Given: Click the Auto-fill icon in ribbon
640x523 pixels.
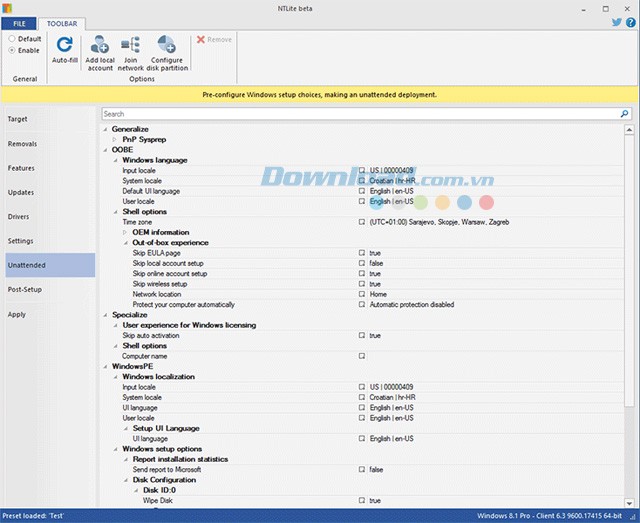Looking at the screenshot, I should [64, 45].
